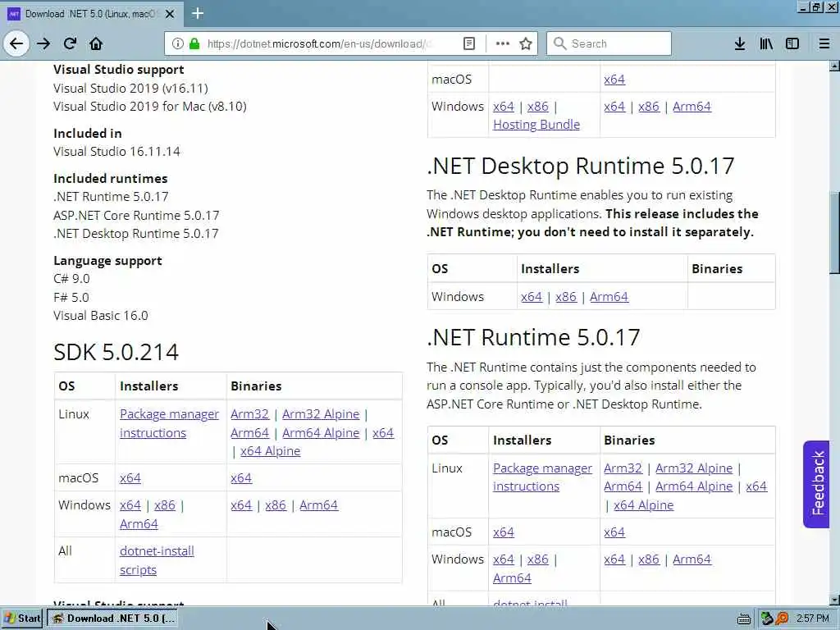Go back to the previous page

pyautogui.click(x=16, y=43)
